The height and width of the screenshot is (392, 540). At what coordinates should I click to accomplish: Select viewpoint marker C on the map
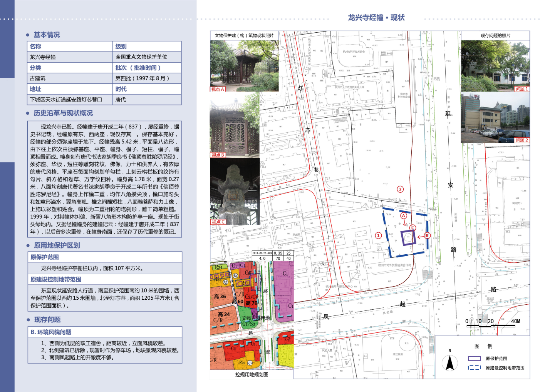pyautogui.click(x=413, y=228)
